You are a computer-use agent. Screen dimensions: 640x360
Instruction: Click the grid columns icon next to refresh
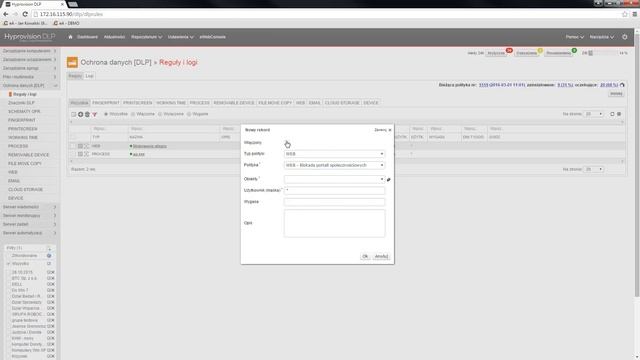[619, 114]
